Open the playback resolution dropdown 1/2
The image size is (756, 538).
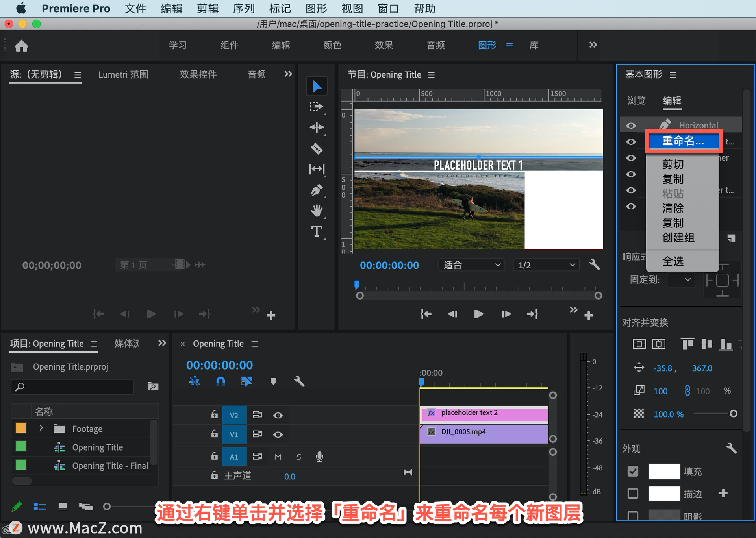tap(546, 265)
